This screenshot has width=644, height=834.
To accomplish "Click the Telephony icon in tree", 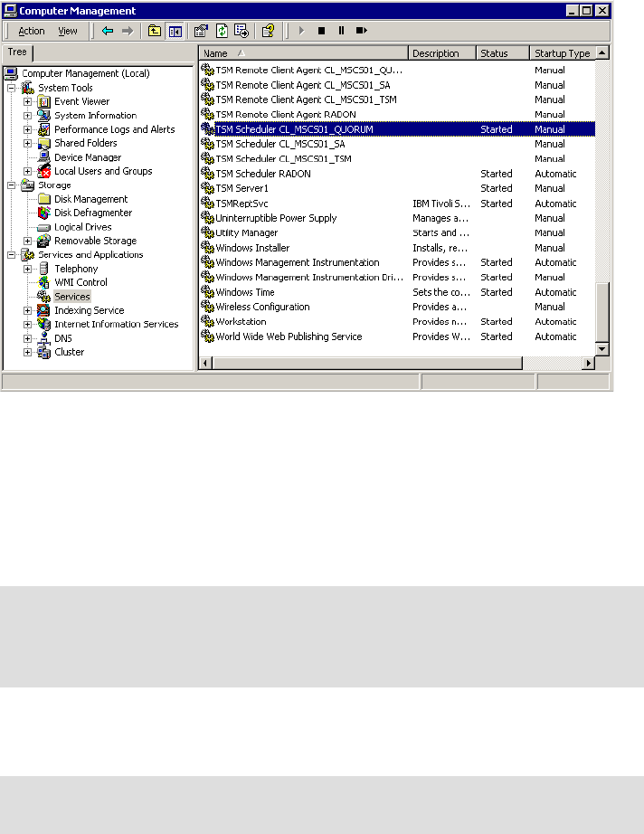I will click(43, 269).
